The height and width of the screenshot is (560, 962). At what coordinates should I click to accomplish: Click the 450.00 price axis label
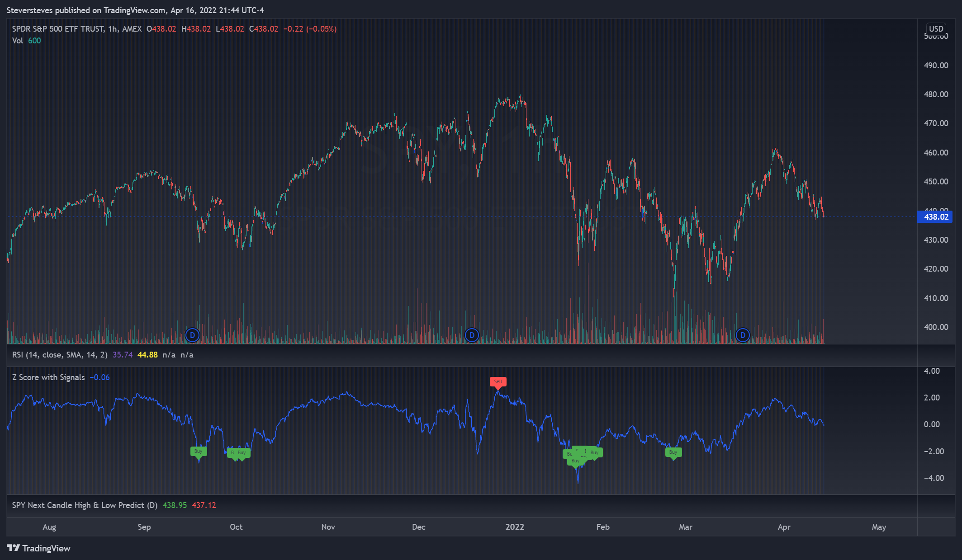[x=936, y=182]
